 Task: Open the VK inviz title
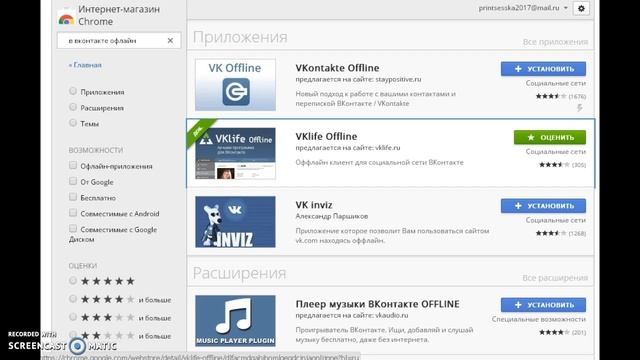tap(313, 205)
